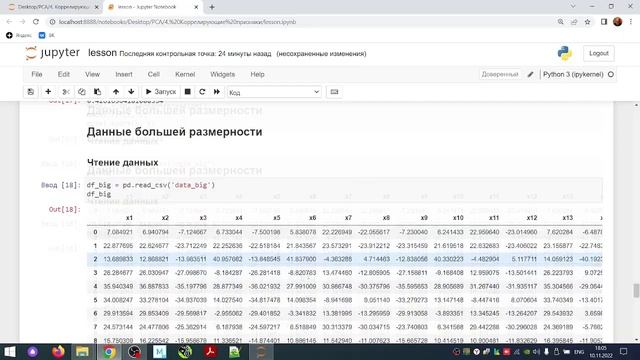Reload the browser page
This screenshot has width=640, height=360.
coord(36,22)
